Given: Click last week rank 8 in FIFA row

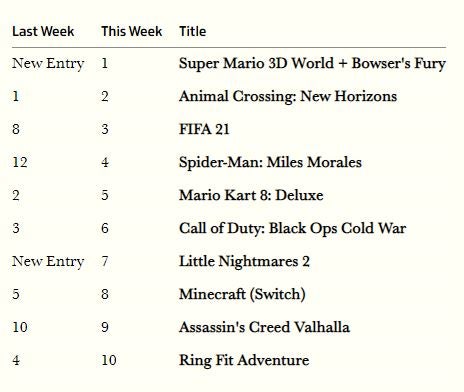Looking at the screenshot, I should click(x=16, y=129).
